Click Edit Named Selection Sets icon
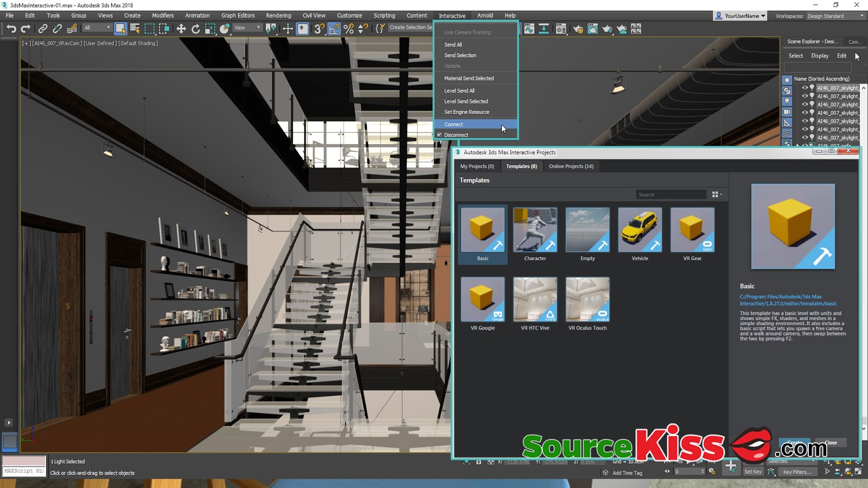The height and width of the screenshot is (488, 868). [380, 28]
